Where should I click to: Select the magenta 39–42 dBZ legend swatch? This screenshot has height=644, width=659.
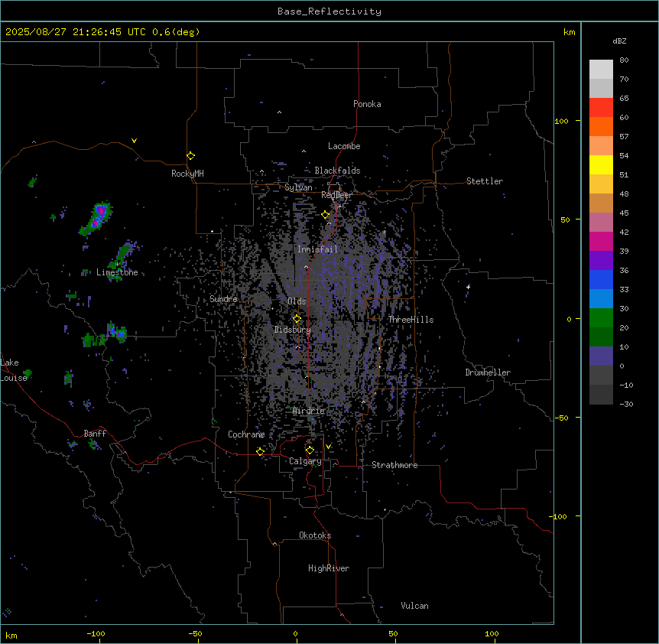601,241
